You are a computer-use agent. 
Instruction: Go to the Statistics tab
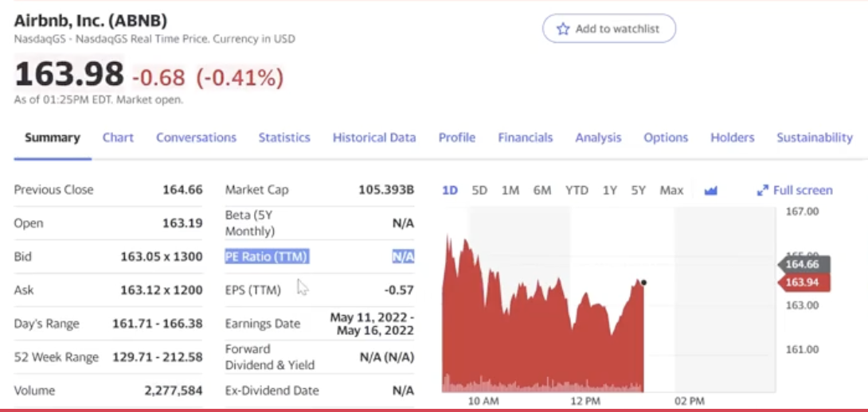tap(284, 138)
